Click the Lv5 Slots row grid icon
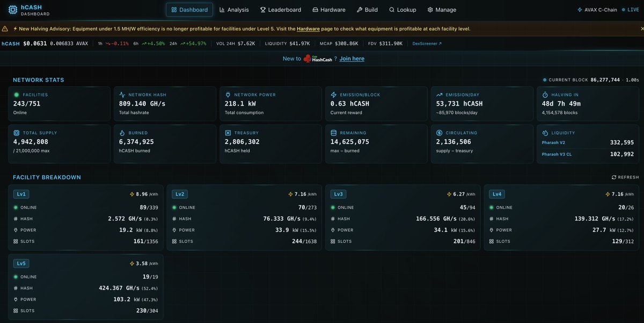The image size is (644, 323). 15,311
